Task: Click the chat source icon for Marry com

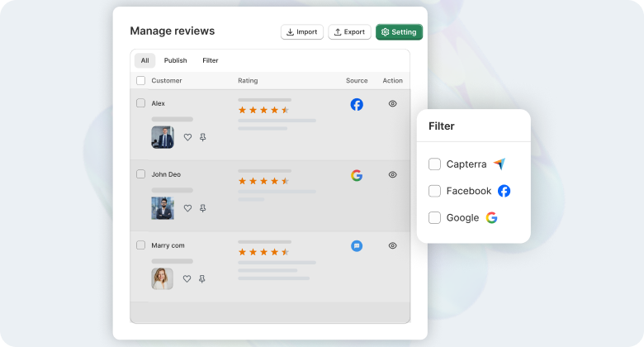Action: [x=357, y=245]
